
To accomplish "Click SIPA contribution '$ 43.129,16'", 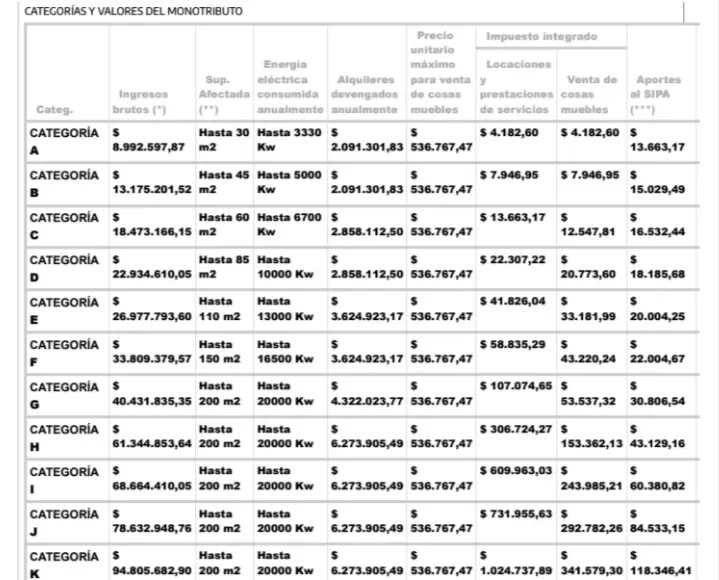I will pos(657,436).
